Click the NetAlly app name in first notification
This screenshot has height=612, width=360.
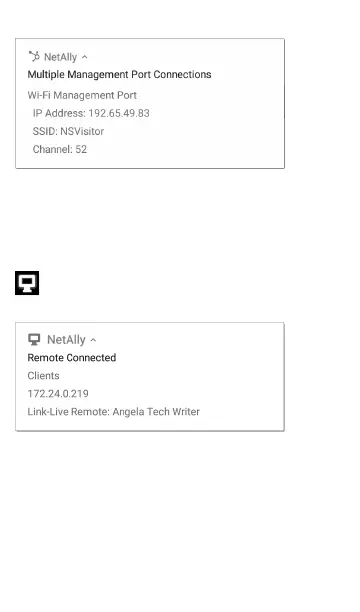(x=61, y=57)
